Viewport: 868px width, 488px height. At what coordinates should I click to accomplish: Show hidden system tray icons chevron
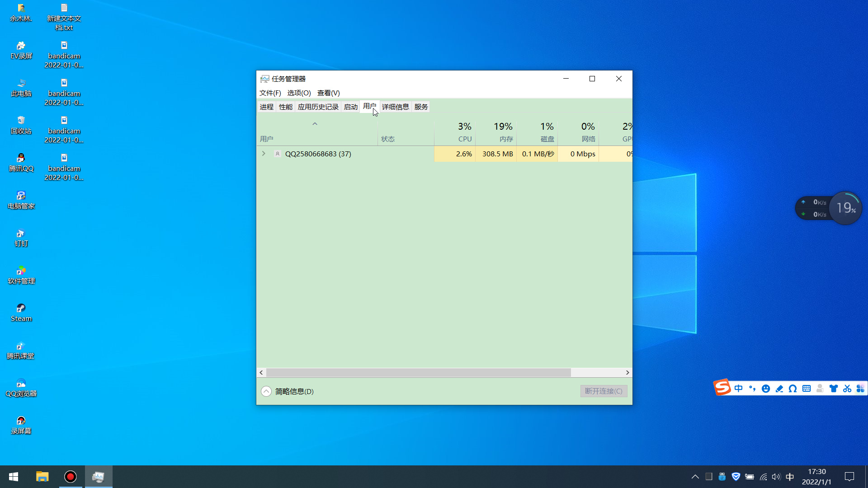[695, 477]
